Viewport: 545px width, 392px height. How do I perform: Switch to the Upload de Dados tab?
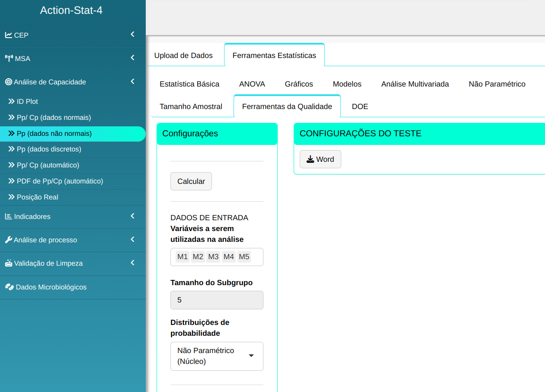tap(183, 55)
